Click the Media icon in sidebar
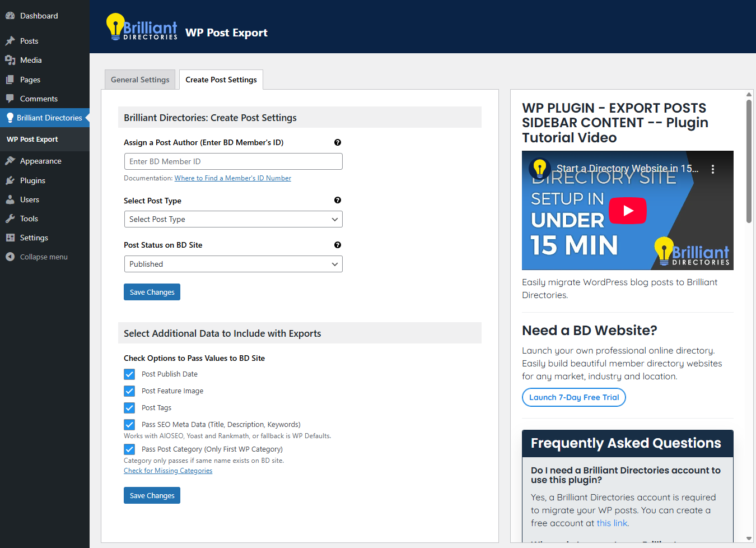 point(10,60)
